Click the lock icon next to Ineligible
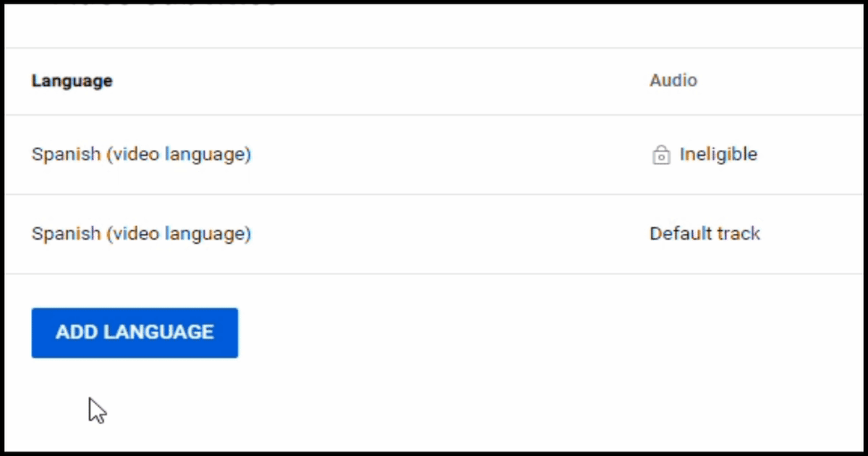This screenshot has height=456, width=868. tap(660, 154)
